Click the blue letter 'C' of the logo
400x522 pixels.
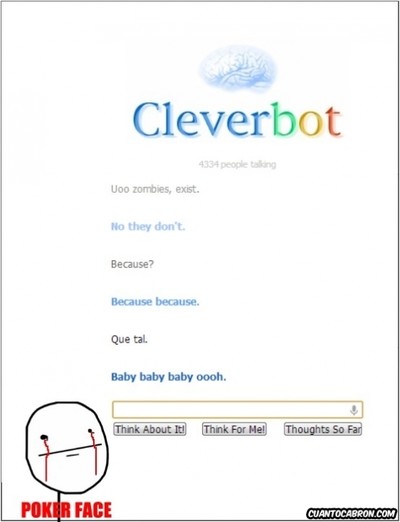147,120
